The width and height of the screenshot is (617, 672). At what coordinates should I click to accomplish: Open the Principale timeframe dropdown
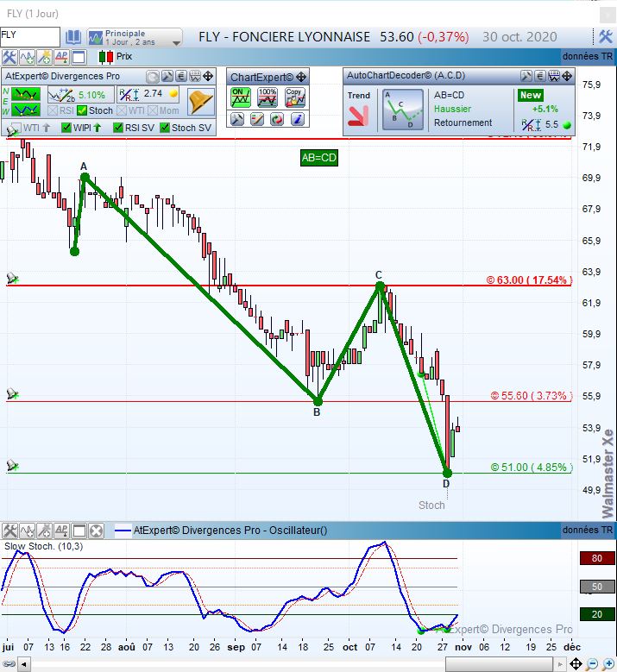(135, 37)
